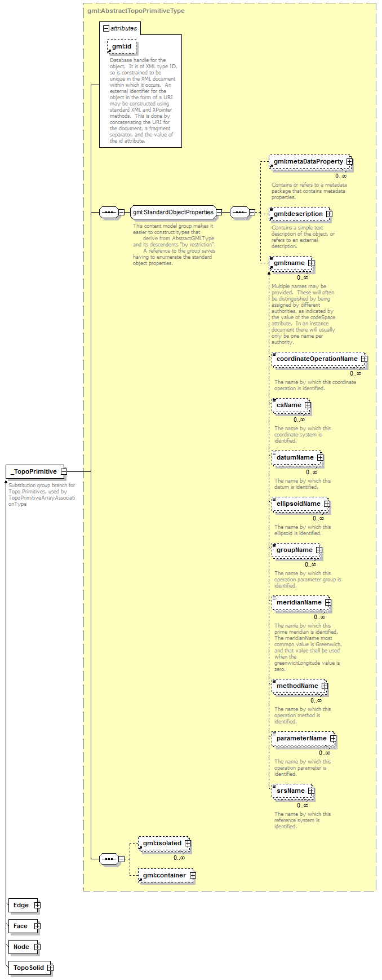The height and width of the screenshot is (980, 382).
Task: Collapse the _TopoPrimitive element node
Action: pos(64,471)
